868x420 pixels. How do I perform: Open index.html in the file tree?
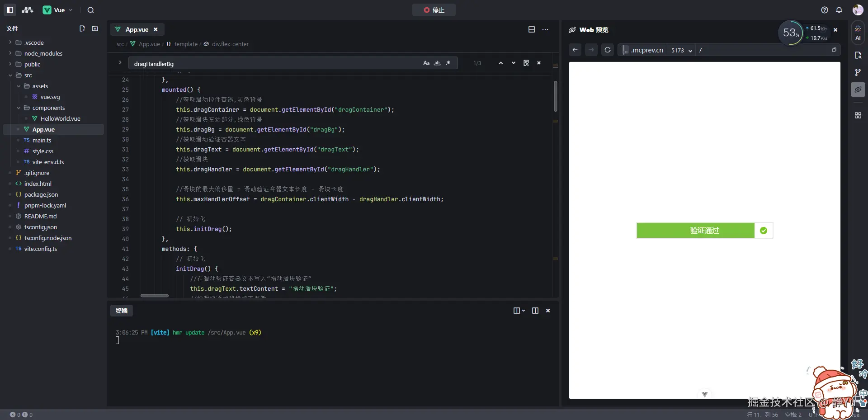click(38, 184)
